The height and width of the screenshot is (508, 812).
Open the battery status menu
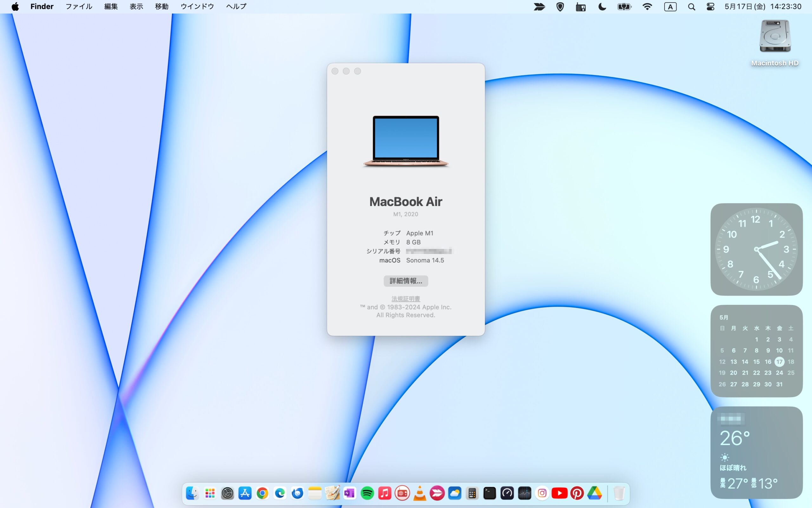coord(625,7)
